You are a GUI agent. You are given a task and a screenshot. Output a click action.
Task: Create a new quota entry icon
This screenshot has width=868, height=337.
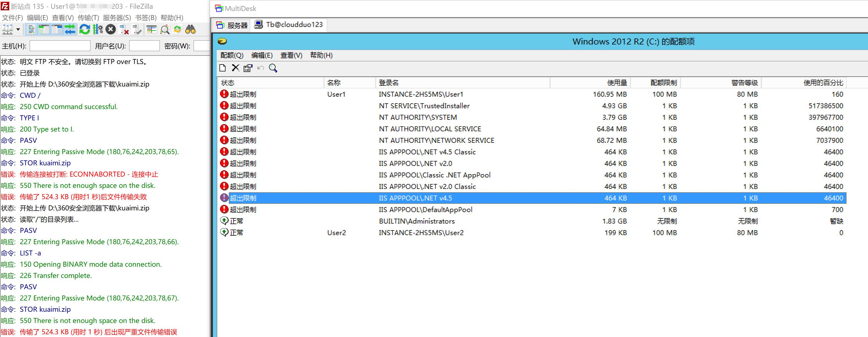(x=223, y=68)
